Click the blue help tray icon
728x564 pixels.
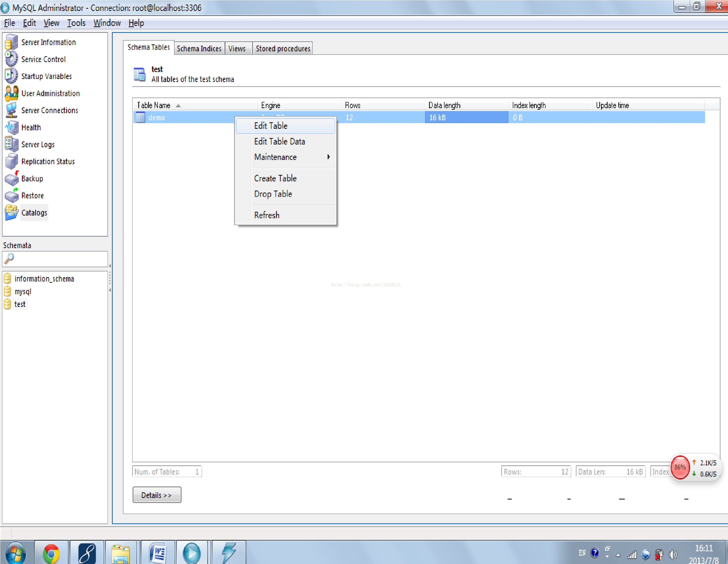click(595, 553)
